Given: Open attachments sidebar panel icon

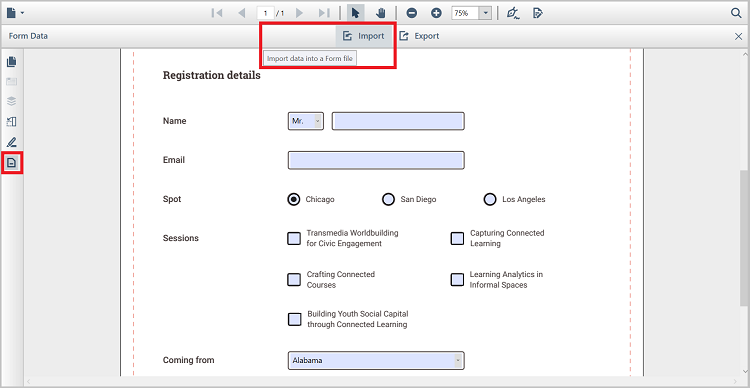Looking at the screenshot, I should pyautogui.click(x=12, y=122).
